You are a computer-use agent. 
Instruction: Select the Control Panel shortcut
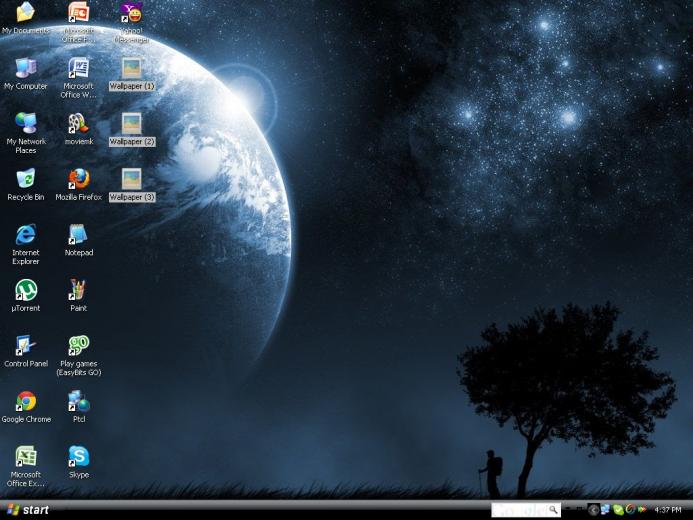point(26,352)
